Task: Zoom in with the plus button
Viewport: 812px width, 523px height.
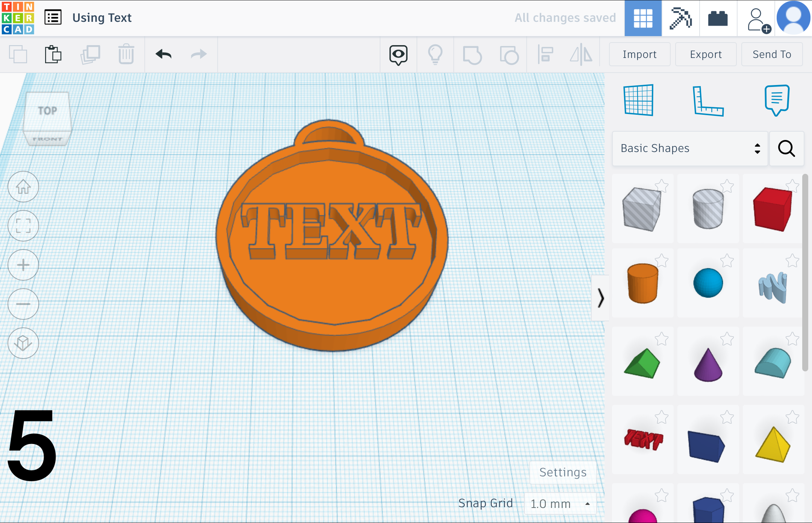Action: 23,265
